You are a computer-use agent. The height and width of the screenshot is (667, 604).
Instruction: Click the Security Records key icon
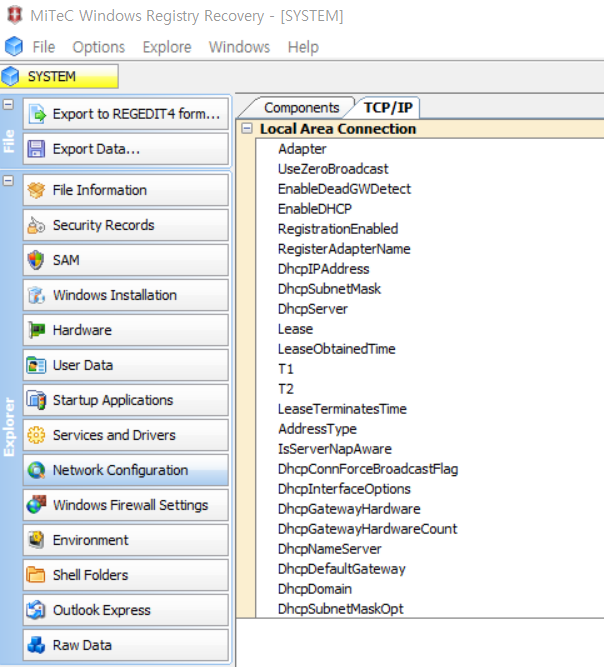coord(36,225)
